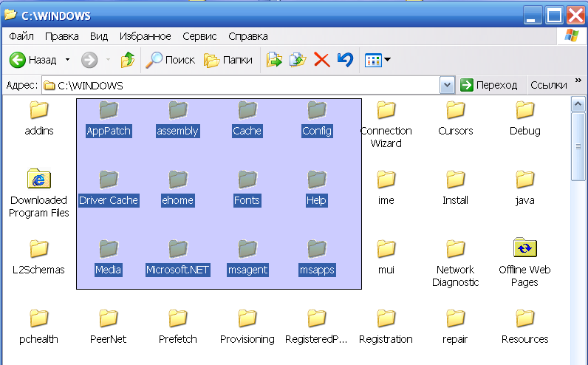
Task: Select the Config folder
Action: point(317,118)
